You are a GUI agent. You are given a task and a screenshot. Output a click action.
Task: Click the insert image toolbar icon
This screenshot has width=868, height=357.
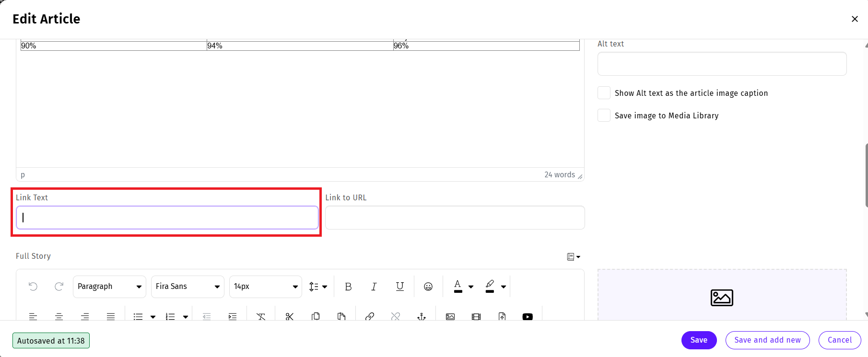450,316
